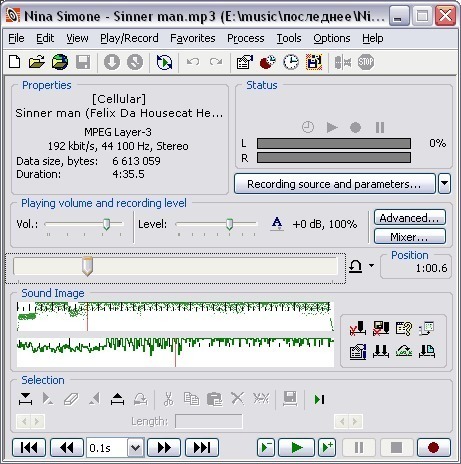461x464 pixels.
Task: Open a file using the folder icon
Action: click(x=37, y=62)
